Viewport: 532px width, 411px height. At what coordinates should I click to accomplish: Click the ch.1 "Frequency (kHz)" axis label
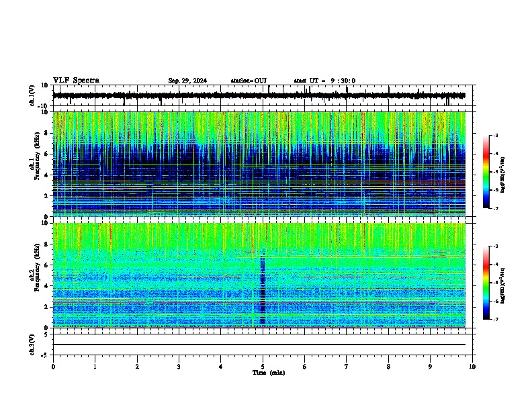click(x=37, y=156)
